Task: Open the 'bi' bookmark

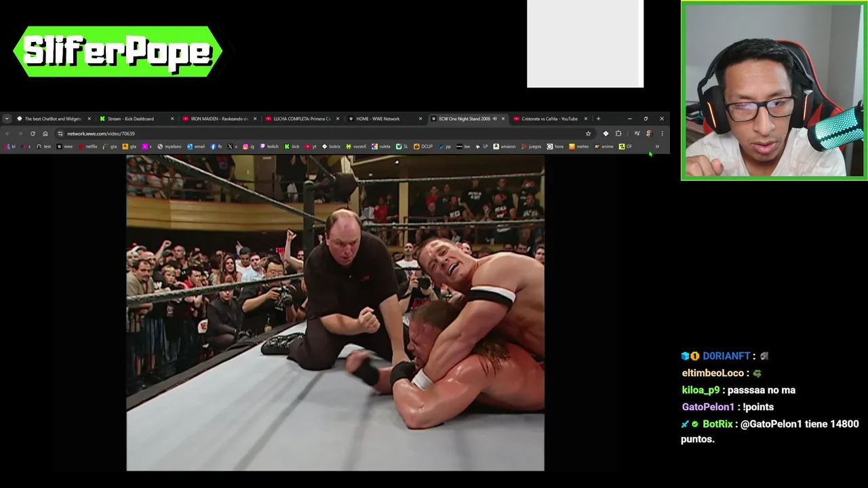Action: tap(10, 146)
